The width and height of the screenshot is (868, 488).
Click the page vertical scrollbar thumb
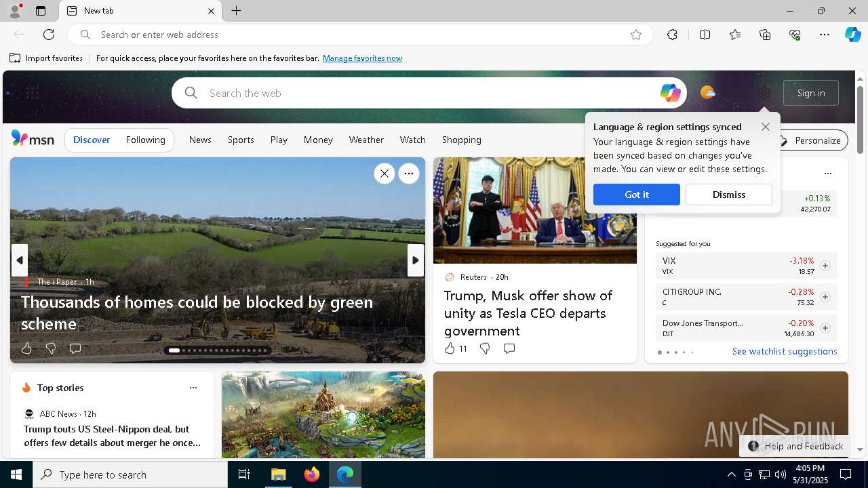(x=860, y=119)
